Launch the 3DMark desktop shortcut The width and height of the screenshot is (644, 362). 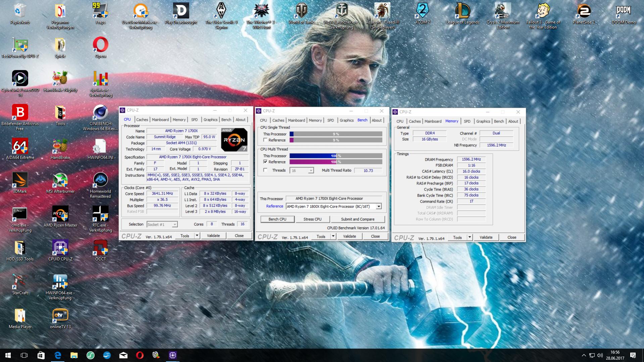point(20,183)
